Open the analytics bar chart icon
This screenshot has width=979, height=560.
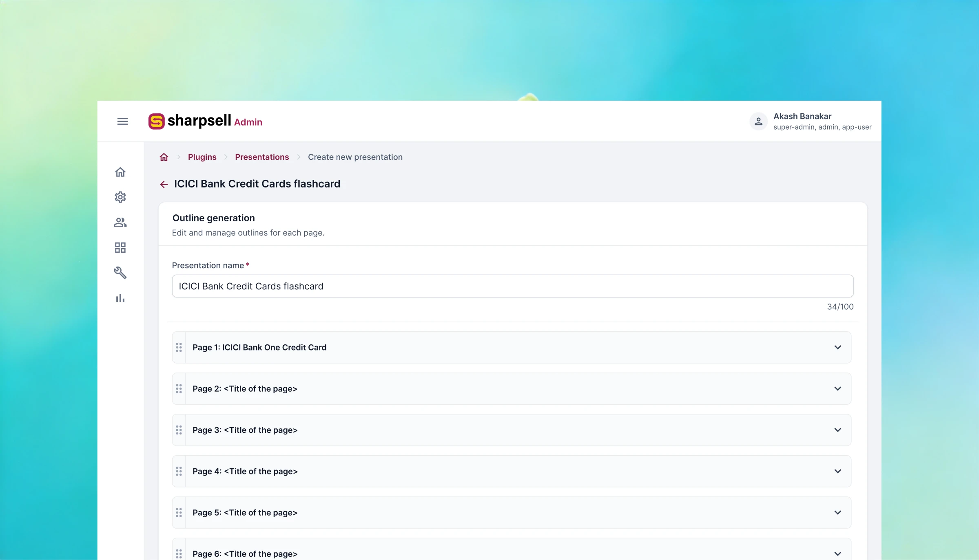pos(120,298)
